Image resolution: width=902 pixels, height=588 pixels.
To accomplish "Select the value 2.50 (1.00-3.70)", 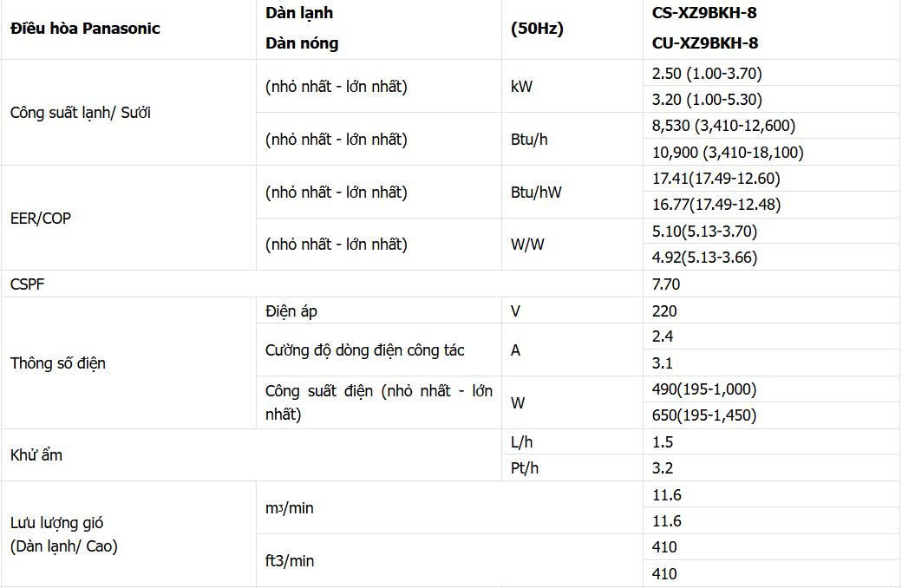I will pos(707,73).
